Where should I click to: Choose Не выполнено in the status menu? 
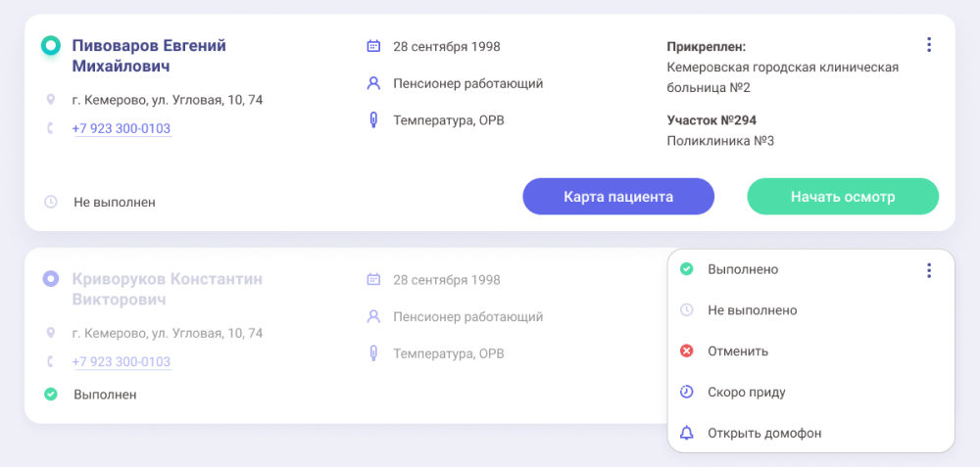(x=752, y=310)
